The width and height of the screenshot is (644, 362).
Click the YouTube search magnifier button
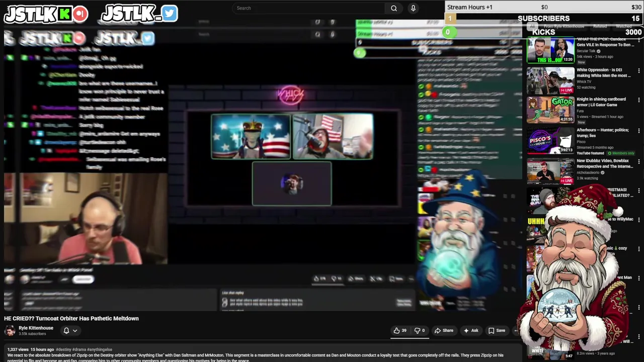394,8
